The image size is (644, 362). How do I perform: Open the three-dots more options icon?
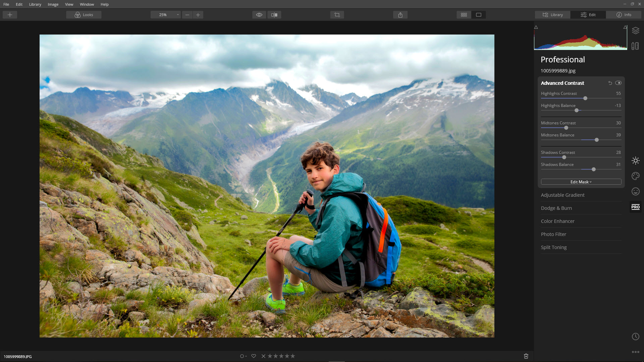point(636,352)
